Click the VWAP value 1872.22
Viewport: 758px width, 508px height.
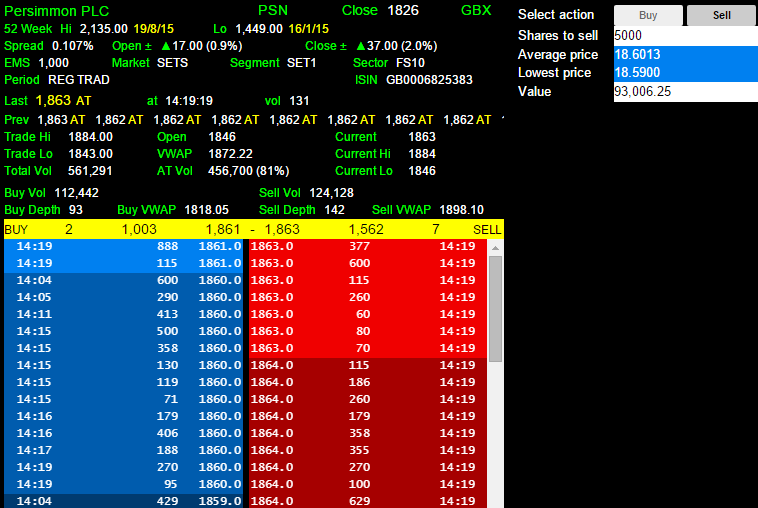click(x=231, y=154)
